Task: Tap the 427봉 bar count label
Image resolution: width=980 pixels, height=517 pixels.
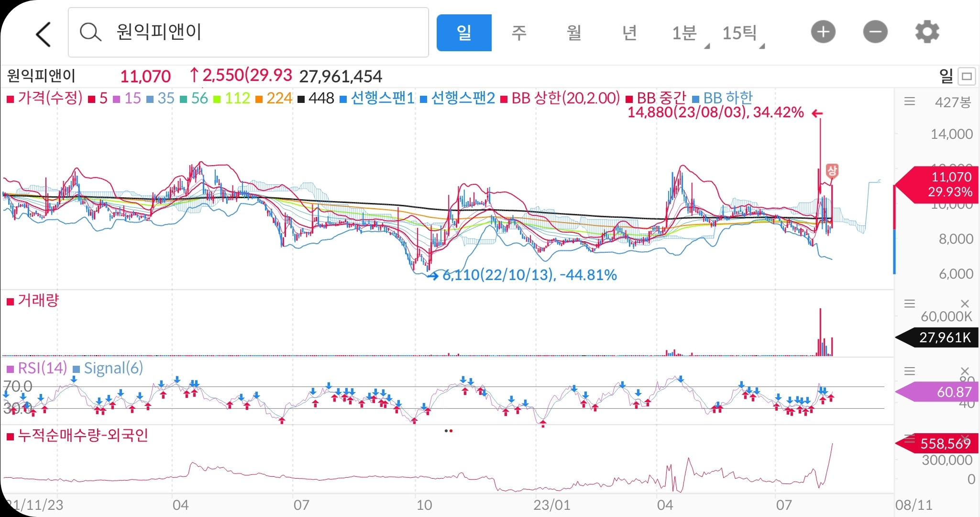Action: pos(953,102)
